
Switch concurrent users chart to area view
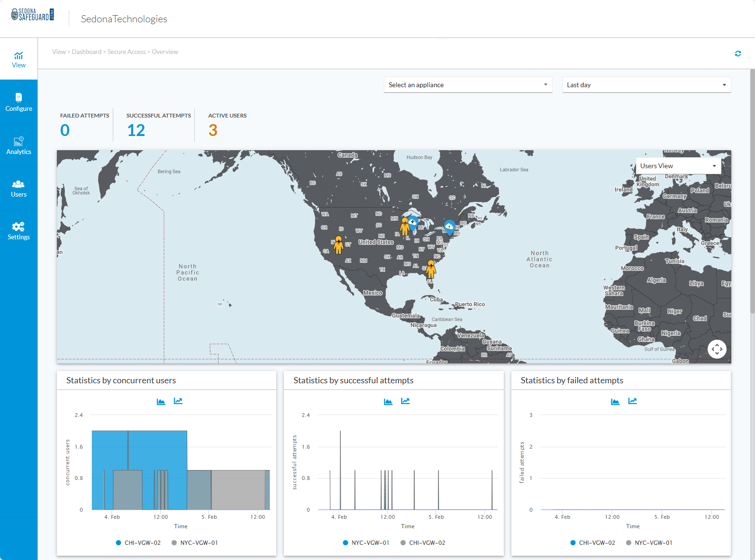click(161, 401)
